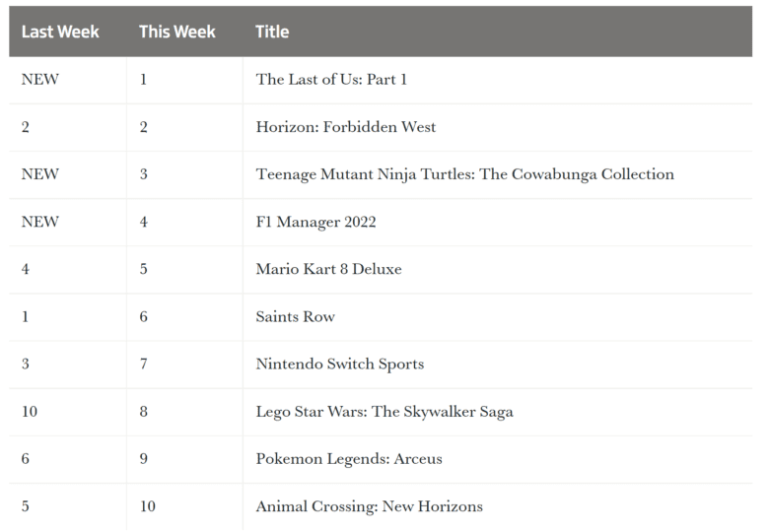Click Nintendo Switch Sports entry
The width and height of the screenshot is (768, 532).
[x=340, y=365]
